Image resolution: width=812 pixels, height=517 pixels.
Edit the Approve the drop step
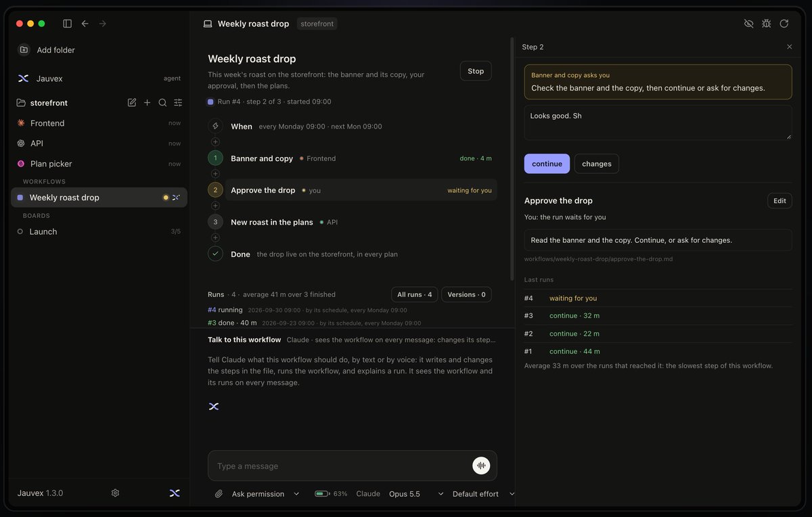780,201
